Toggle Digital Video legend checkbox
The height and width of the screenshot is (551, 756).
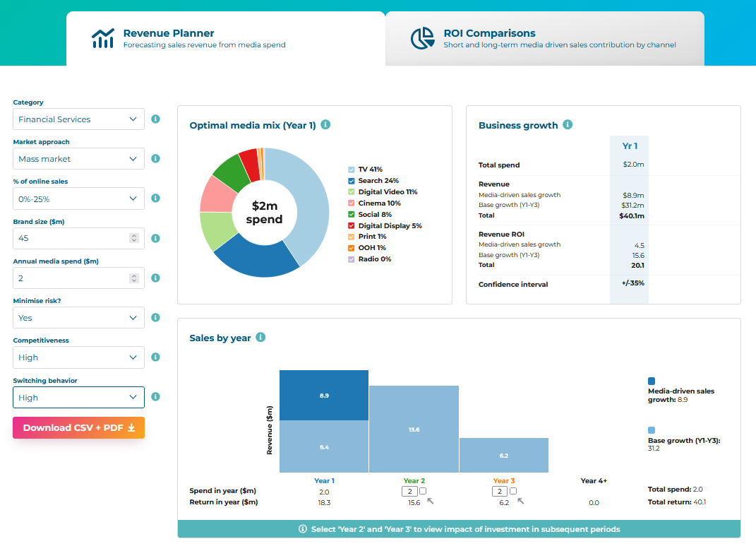click(x=352, y=192)
